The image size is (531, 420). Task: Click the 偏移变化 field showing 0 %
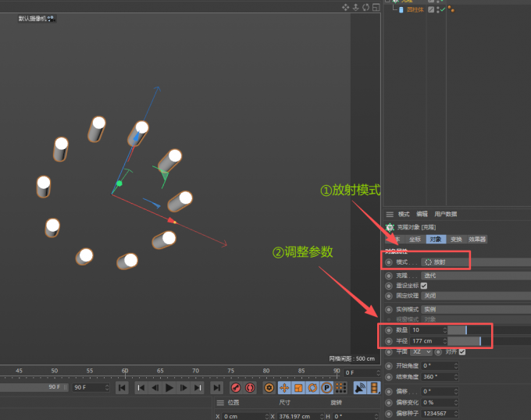coord(437,403)
